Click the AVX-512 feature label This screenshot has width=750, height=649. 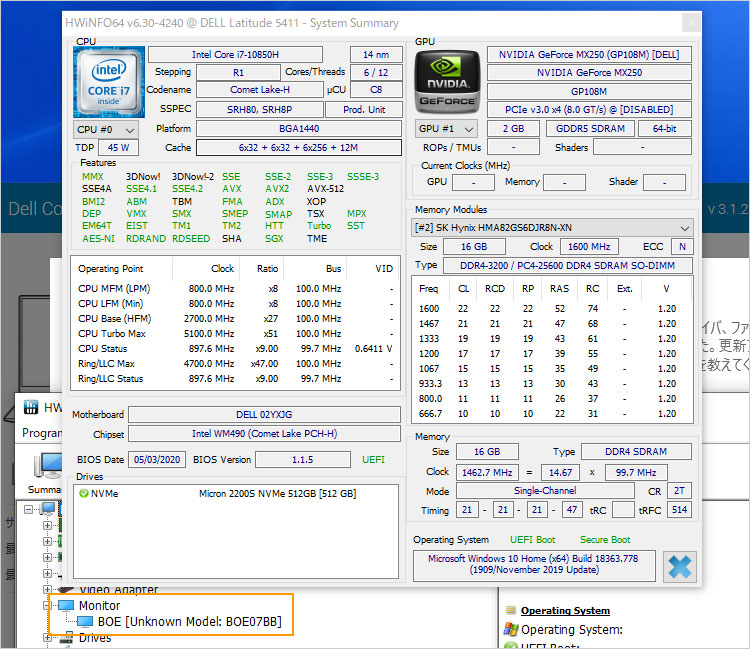click(x=325, y=189)
